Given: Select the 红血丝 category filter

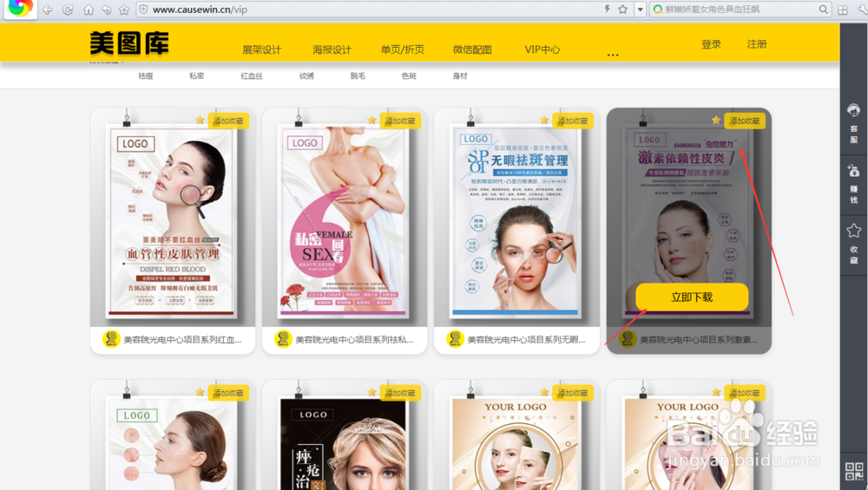Looking at the screenshot, I should [x=252, y=75].
